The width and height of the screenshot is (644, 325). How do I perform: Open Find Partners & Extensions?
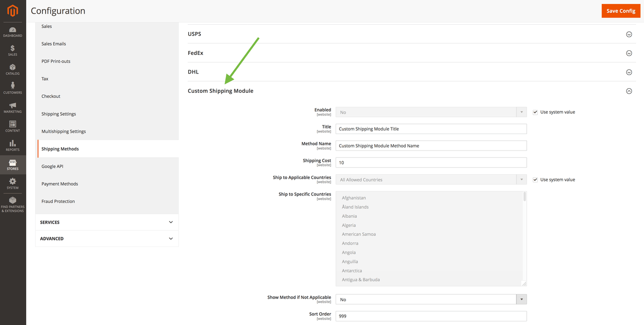(13, 205)
